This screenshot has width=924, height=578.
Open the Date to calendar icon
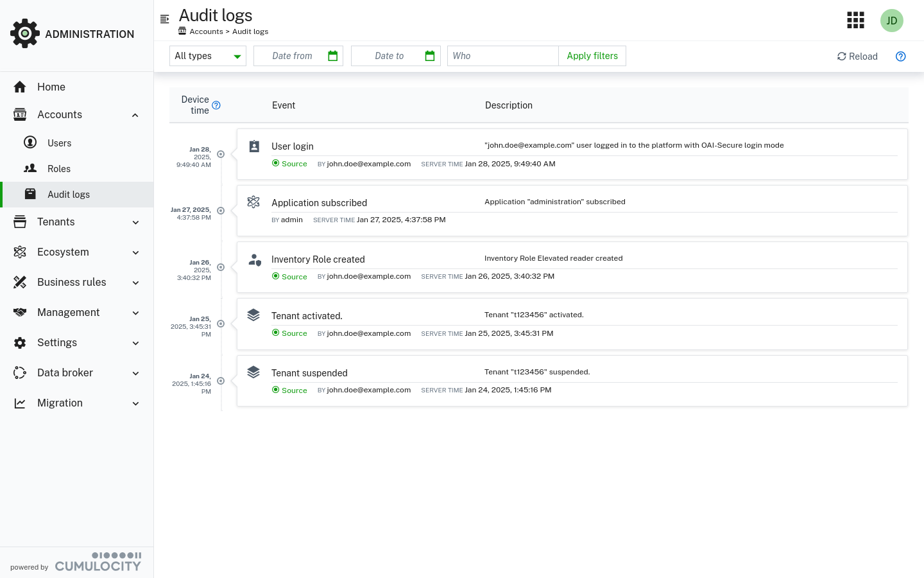[429, 56]
